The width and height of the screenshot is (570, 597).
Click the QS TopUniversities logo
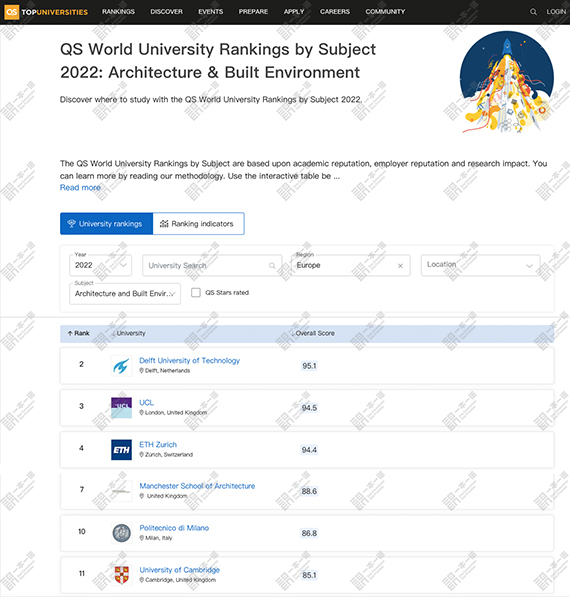pos(46,12)
